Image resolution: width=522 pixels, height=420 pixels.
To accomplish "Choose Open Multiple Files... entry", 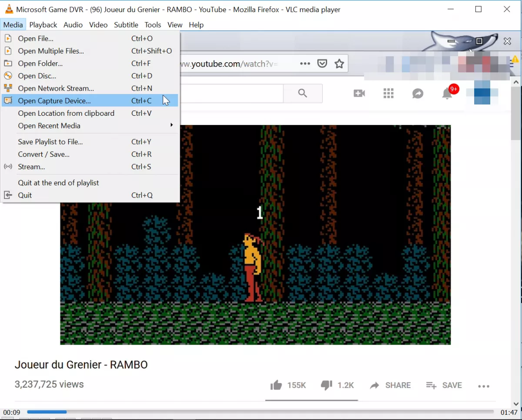I will point(90,51).
